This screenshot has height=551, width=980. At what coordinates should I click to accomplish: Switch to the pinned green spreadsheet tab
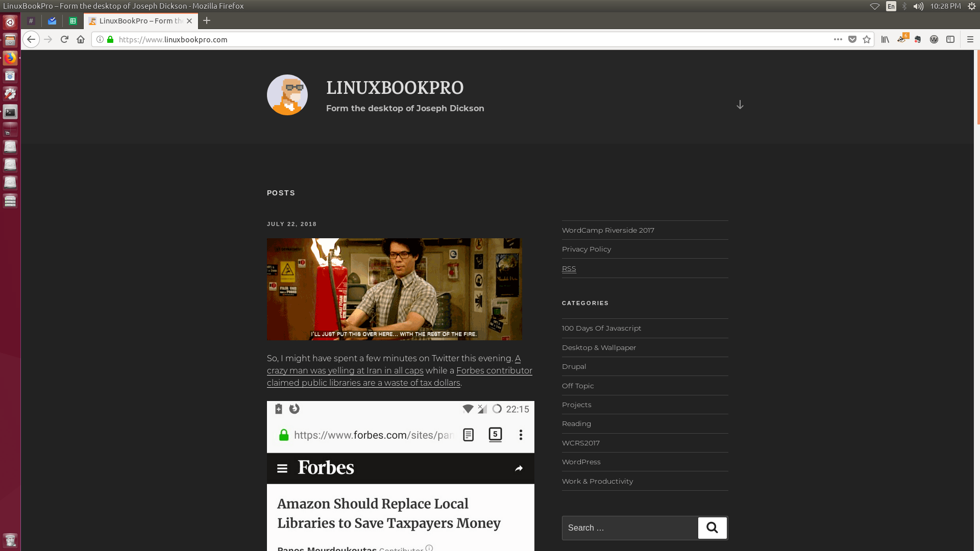pos(73,21)
